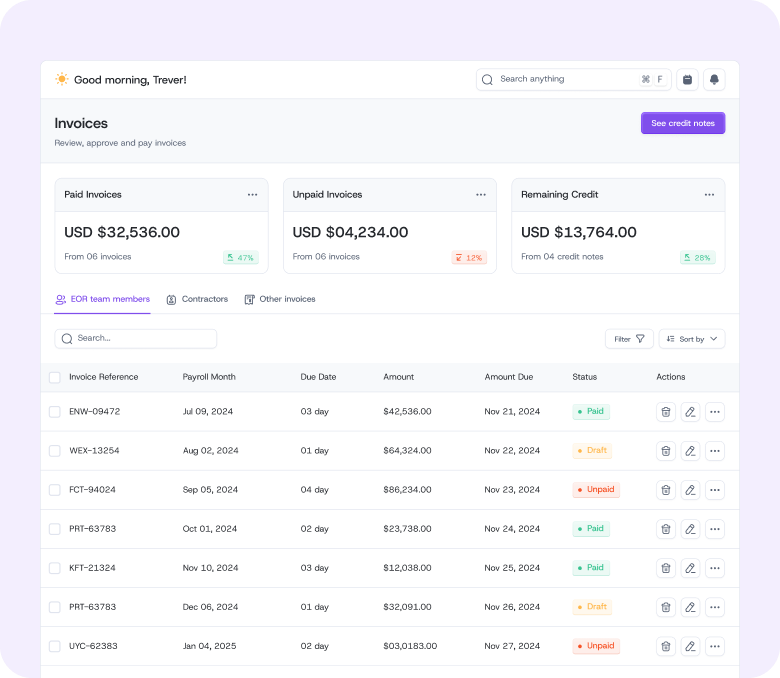Edit invoice KFT-21324 with pencil icon
This screenshot has height=678, width=780.
[x=690, y=568]
